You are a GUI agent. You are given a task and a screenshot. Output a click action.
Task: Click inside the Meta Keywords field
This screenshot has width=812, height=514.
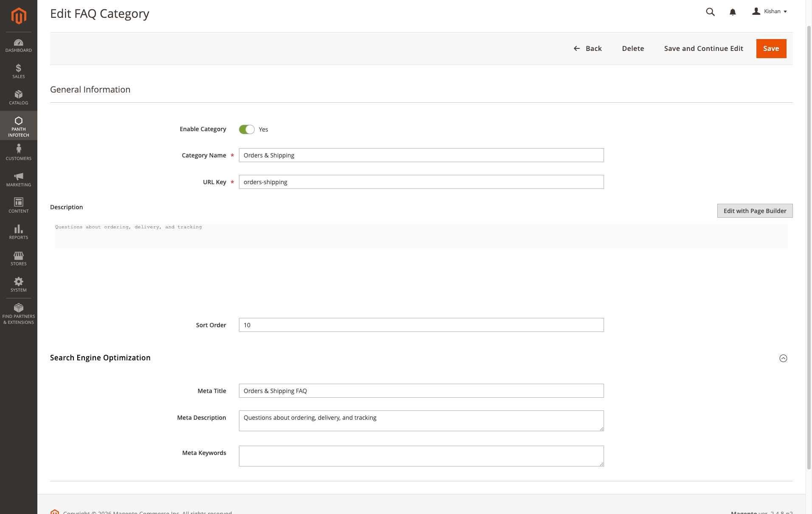tap(421, 456)
